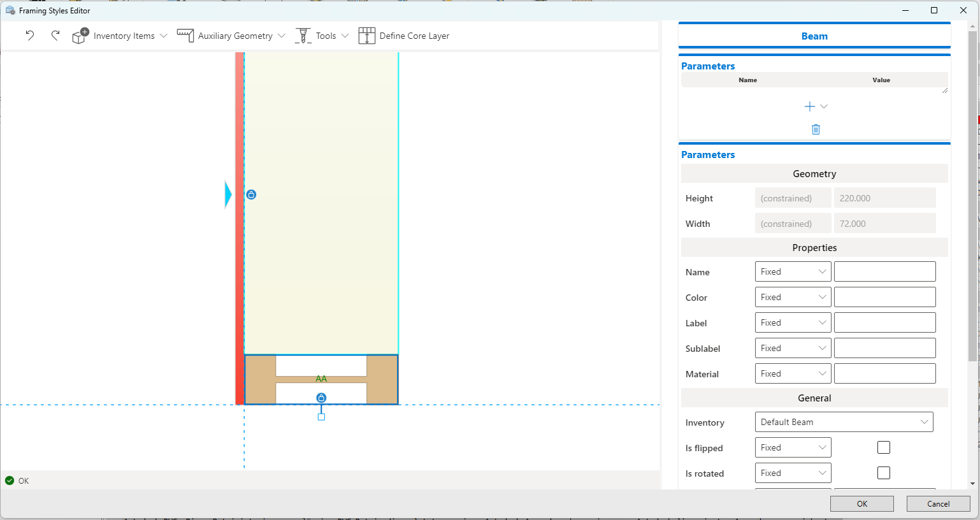Click the redo arrow icon
The height and width of the screenshot is (520, 980).
(55, 36)
